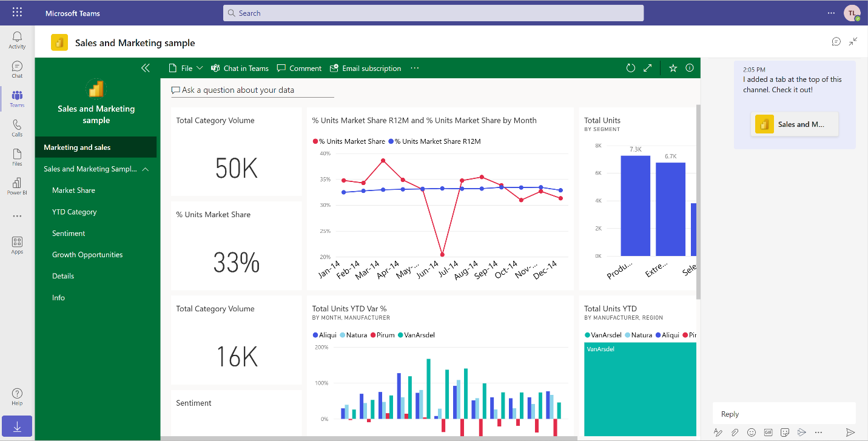
Task: Click Ask a question about your data
Action: (252, 90)
